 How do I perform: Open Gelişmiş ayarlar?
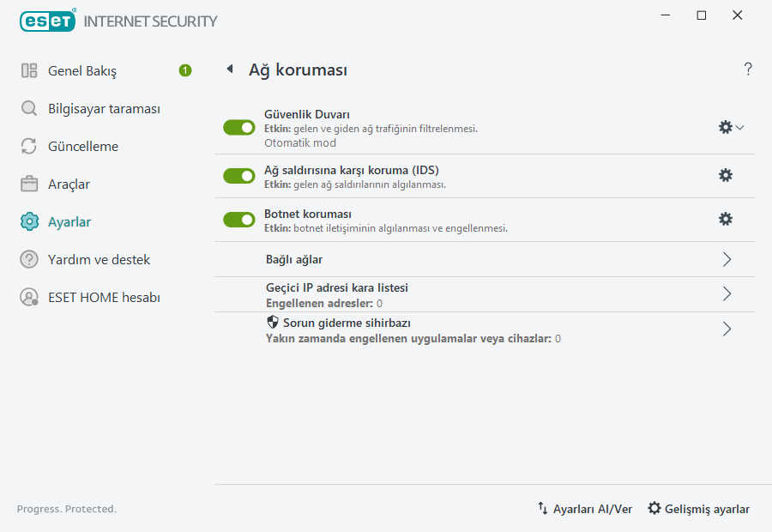click(698, 509)
